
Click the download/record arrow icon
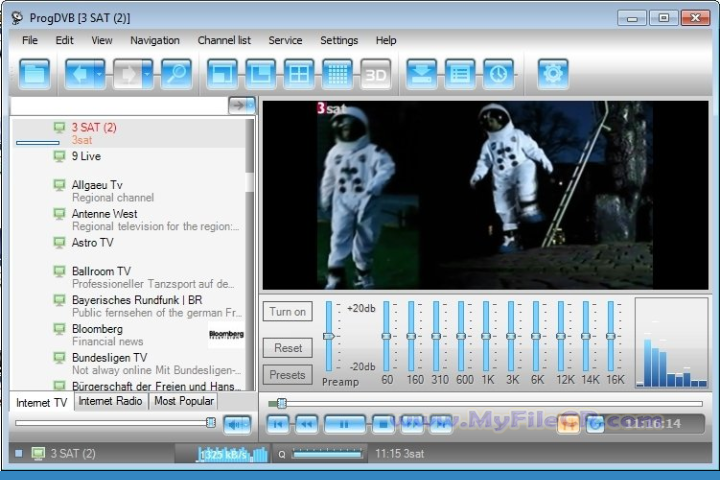coord(422,73)
